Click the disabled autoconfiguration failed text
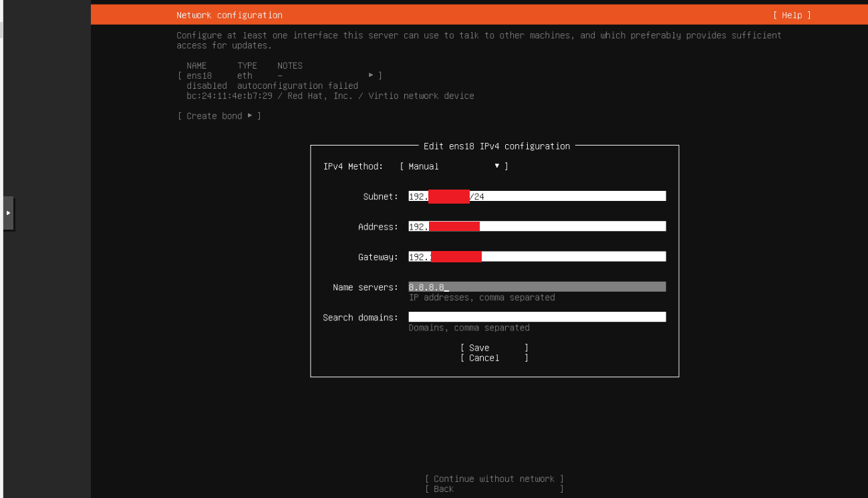Viewport: 868px width, 498px height. [272, 85]
